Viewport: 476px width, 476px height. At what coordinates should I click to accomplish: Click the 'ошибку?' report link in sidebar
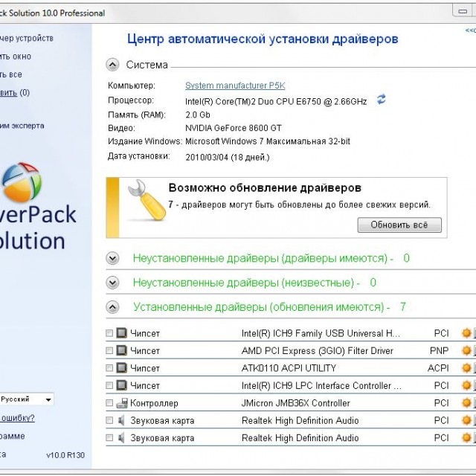(x=18, y=417)
